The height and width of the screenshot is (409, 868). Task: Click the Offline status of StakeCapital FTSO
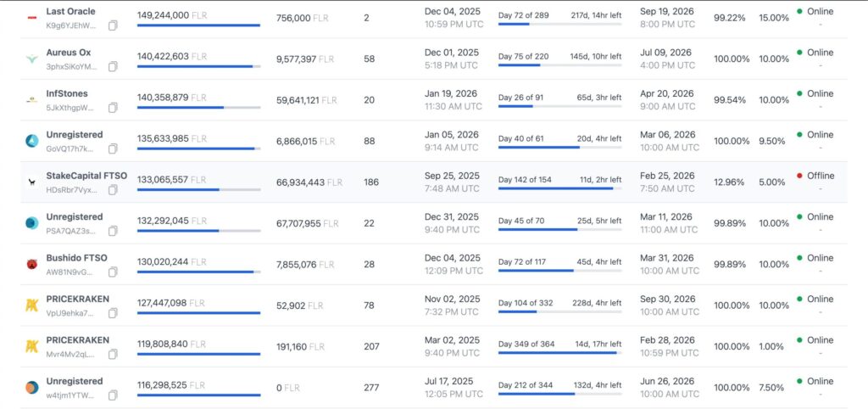point(820,176)
